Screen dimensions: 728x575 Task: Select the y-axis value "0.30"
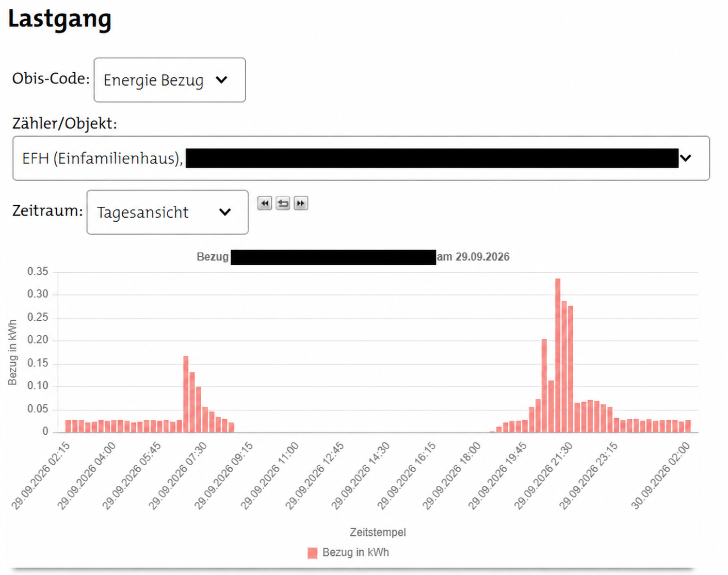click(x=38, y=294)
